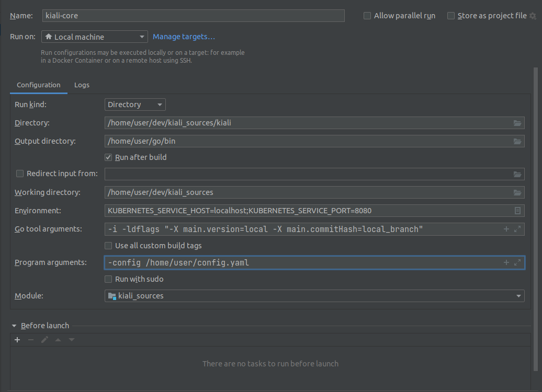Click the Name input field
The height and width of the screenshot is (392, 542).
(193, 16)
